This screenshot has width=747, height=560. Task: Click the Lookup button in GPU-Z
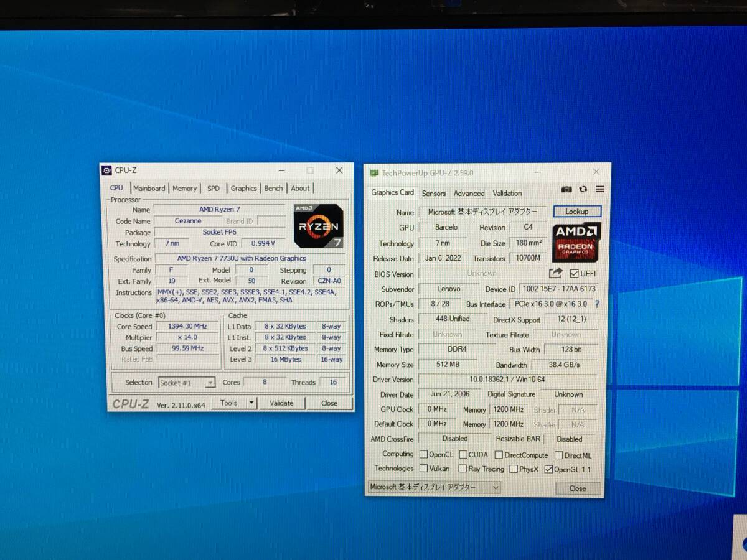(577, 212)
